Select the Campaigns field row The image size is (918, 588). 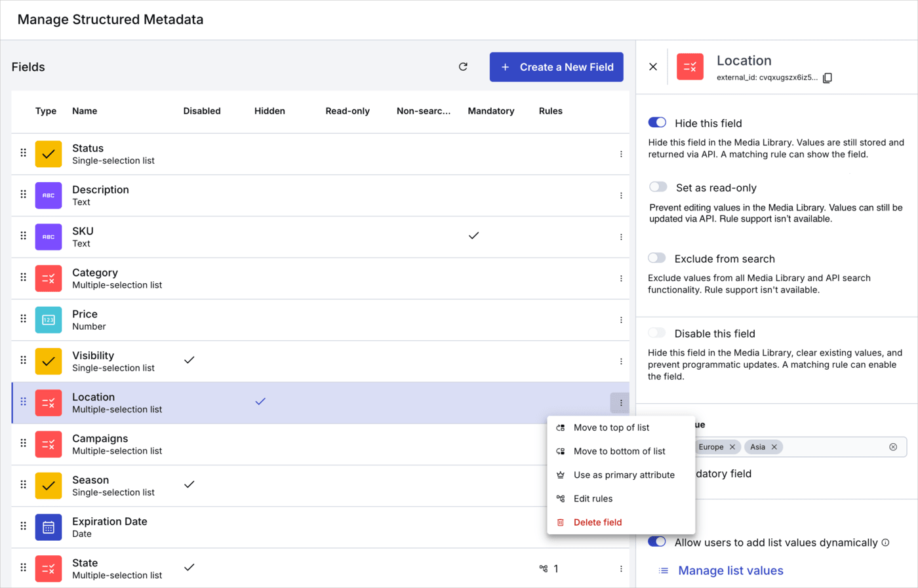coord(320,444)
